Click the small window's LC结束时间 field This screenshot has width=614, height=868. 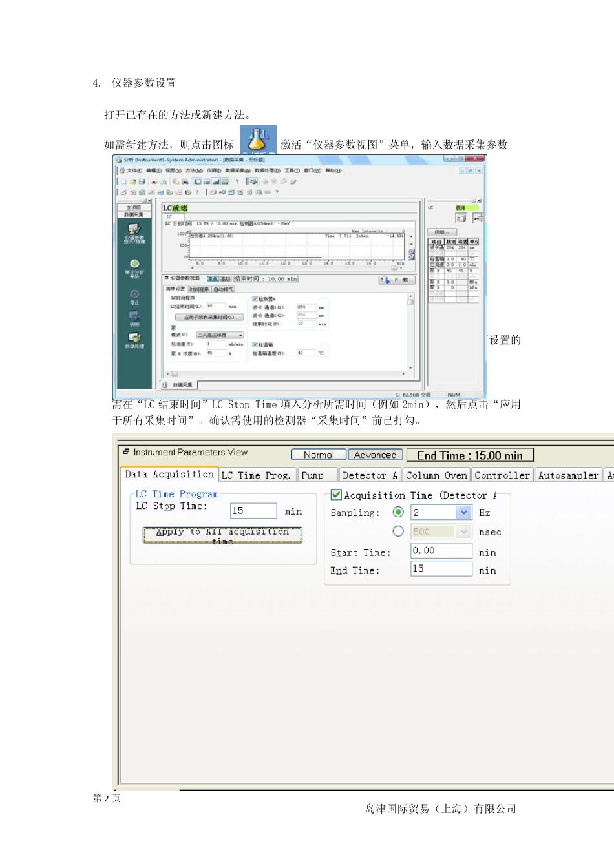tap(216, 306)
